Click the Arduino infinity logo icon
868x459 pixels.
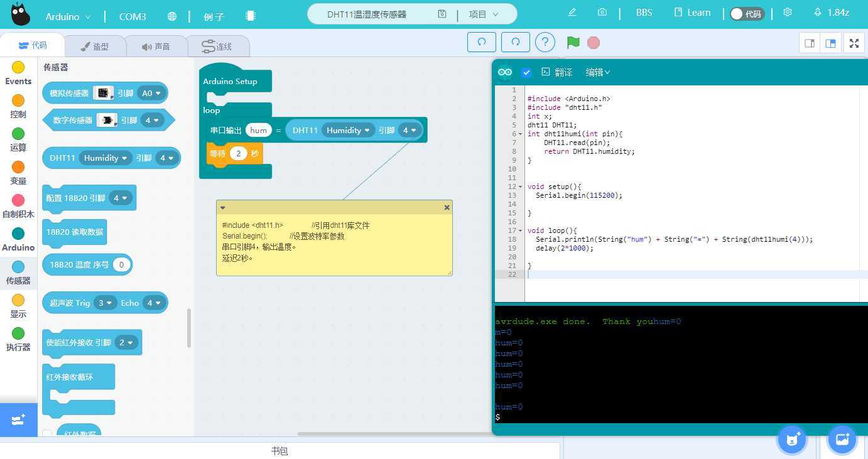[505, 72]
